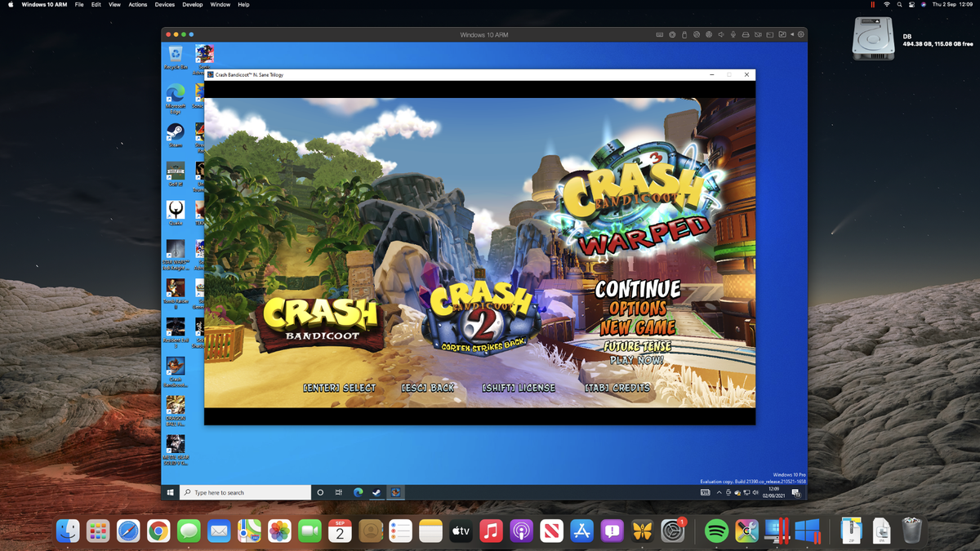Viewport: 980px width, 551px height.
Task: Open the Windows Start menu
Action: point(171,492)
